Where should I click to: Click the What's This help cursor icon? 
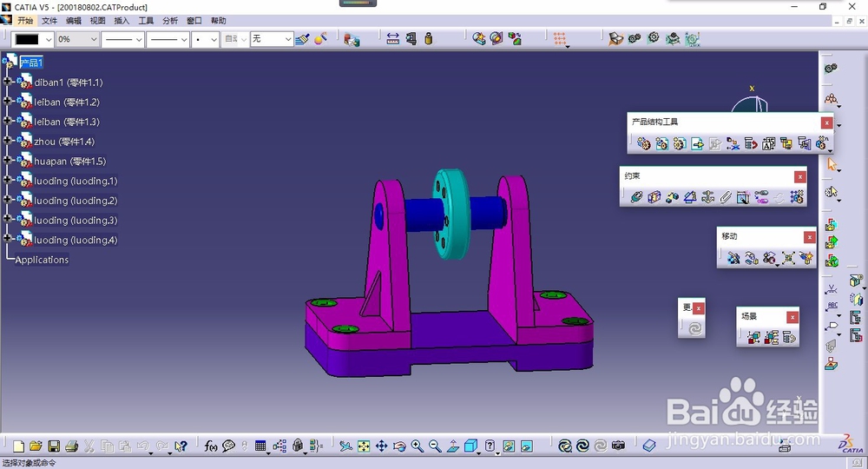pyautogui.click(x=181, y=446)
